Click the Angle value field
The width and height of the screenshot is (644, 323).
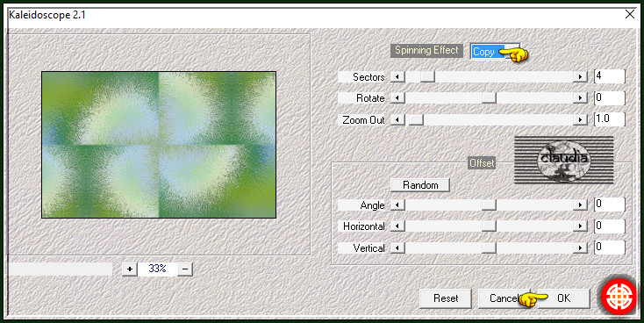point(610,205)
